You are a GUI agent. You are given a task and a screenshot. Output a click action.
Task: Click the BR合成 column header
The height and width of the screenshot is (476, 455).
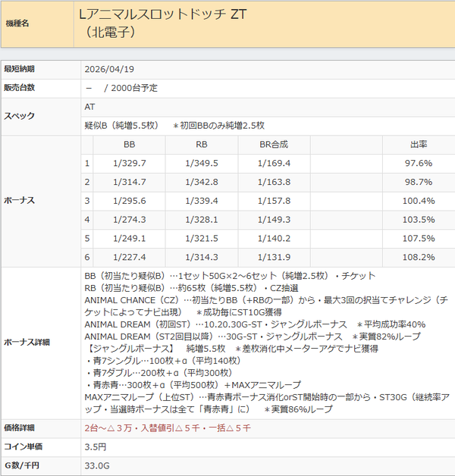coord(274,145)
